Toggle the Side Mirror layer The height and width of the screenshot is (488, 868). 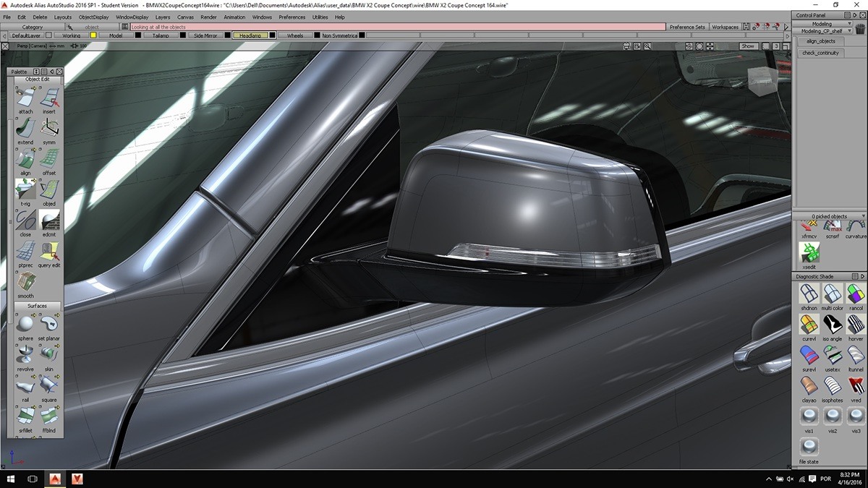click(x=203, y=35)
